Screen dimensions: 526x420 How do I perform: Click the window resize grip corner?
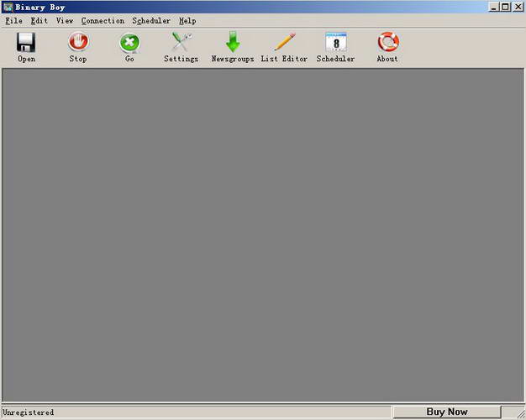click(520, 413)
